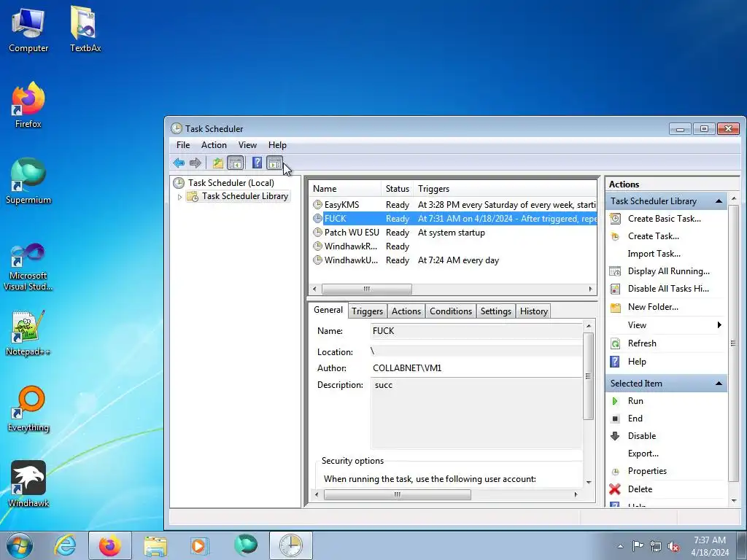This screenshot has width=747, height=560.
Task: Click the Disable down-arrow icon
Action: (x=615, y=436)
